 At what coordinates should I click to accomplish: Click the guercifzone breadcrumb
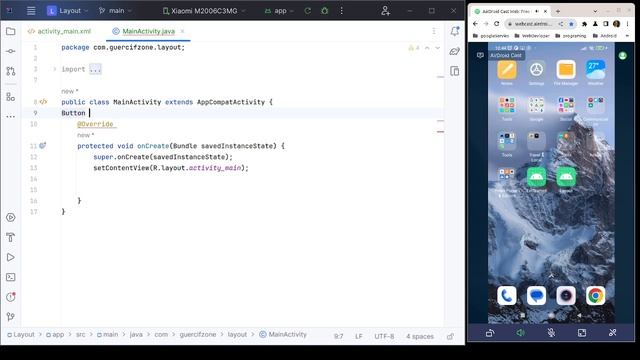pyautogui.click(x=198, y=335)
